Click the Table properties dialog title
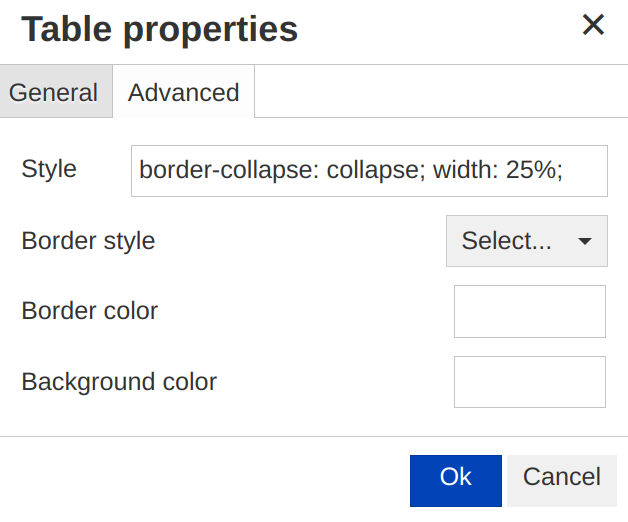The image size is (628, 522). click(x=160, y=30)
